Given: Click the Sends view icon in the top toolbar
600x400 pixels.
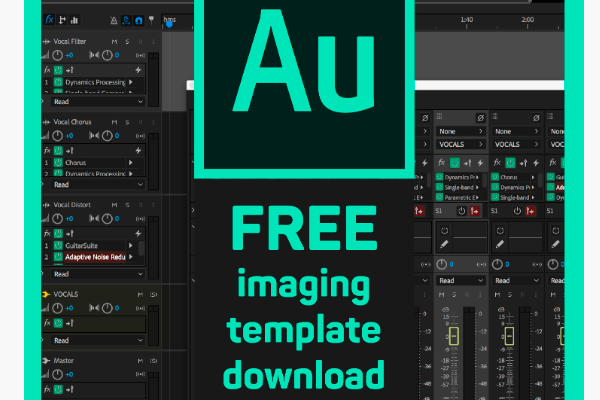Looking at the screenshot, I should 62,20.
